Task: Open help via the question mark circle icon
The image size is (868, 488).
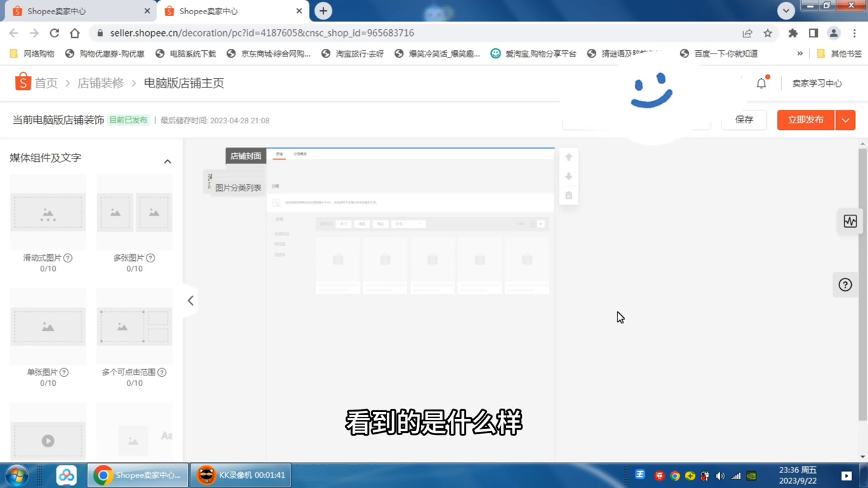Action: (845, 285)
